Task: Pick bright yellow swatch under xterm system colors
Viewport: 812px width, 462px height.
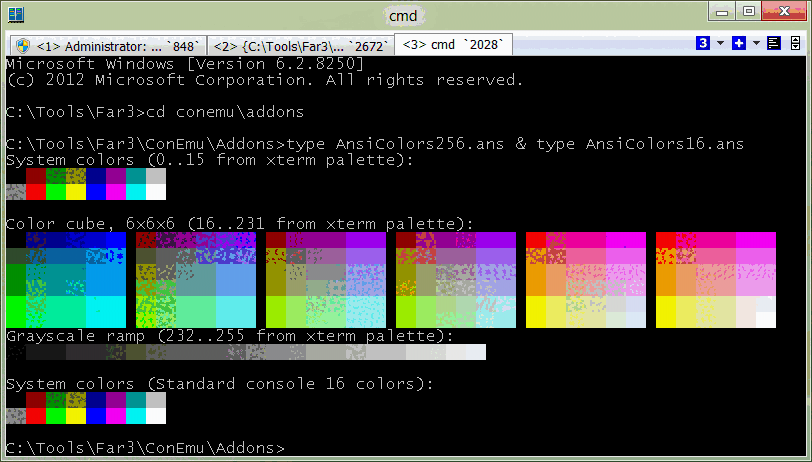Action: click(76, 192)
